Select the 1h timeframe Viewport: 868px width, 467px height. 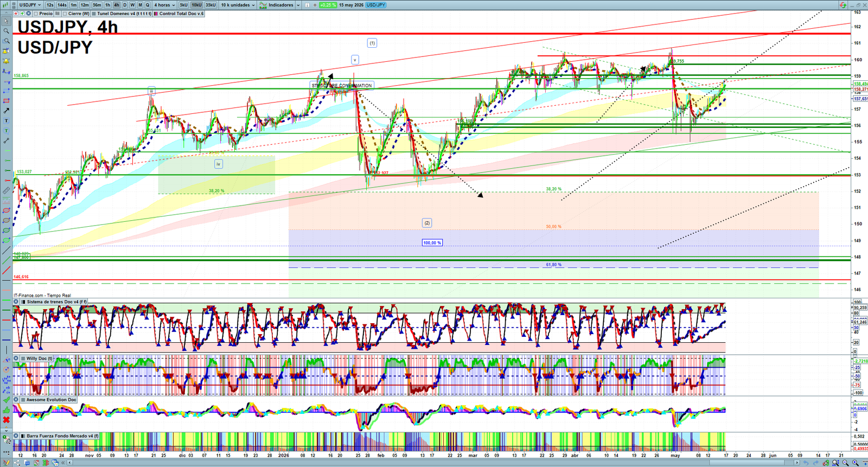pyautogui.click(x=107, y=5)
